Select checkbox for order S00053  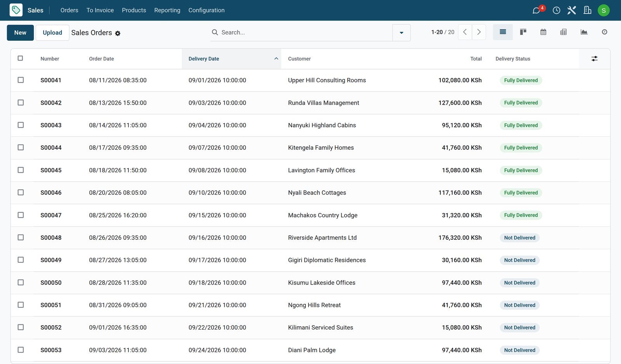pos(21,350)
